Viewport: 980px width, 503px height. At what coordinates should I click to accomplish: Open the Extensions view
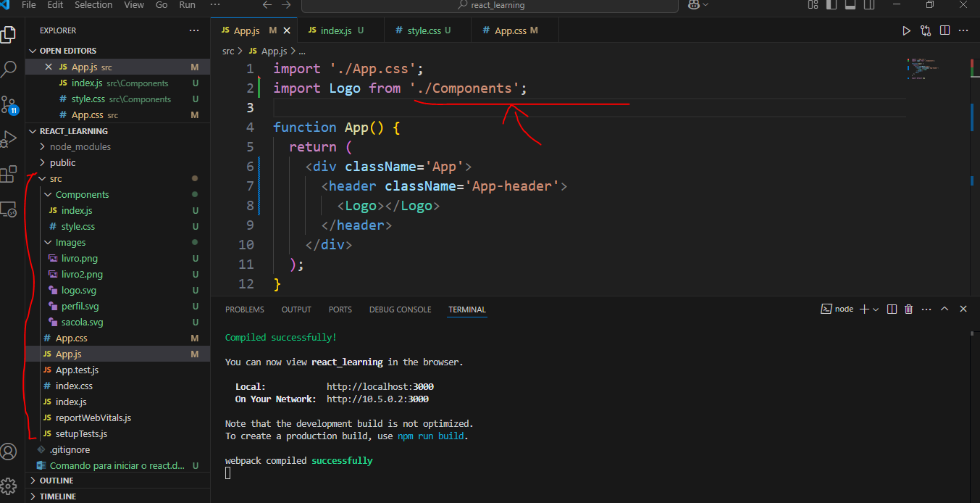pos(9,174)
